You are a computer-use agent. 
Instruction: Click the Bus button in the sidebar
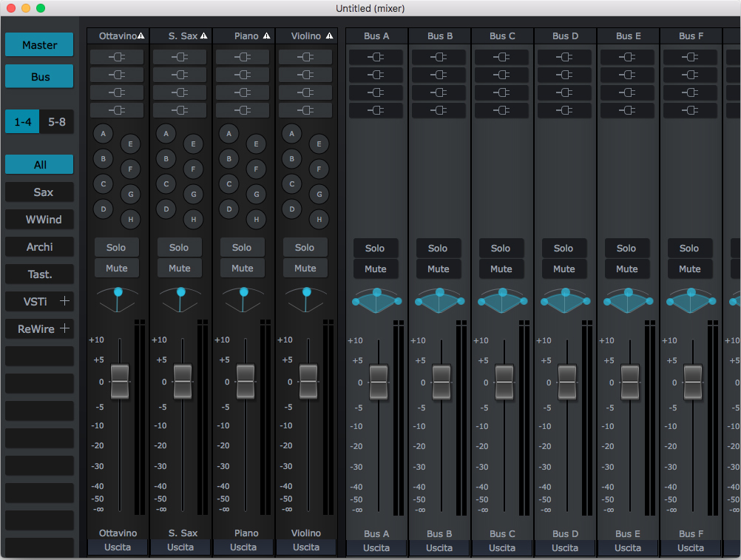[x=40, y=77]
